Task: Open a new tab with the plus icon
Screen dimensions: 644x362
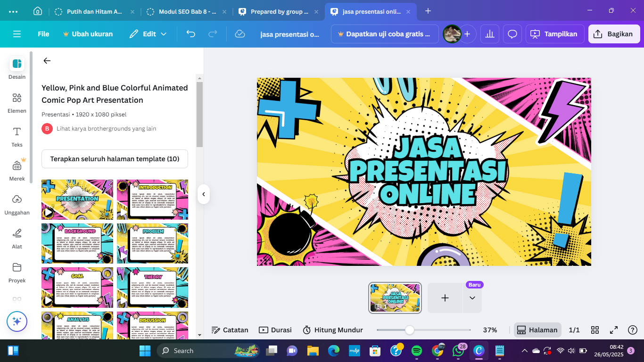Action: coord(428,11)
